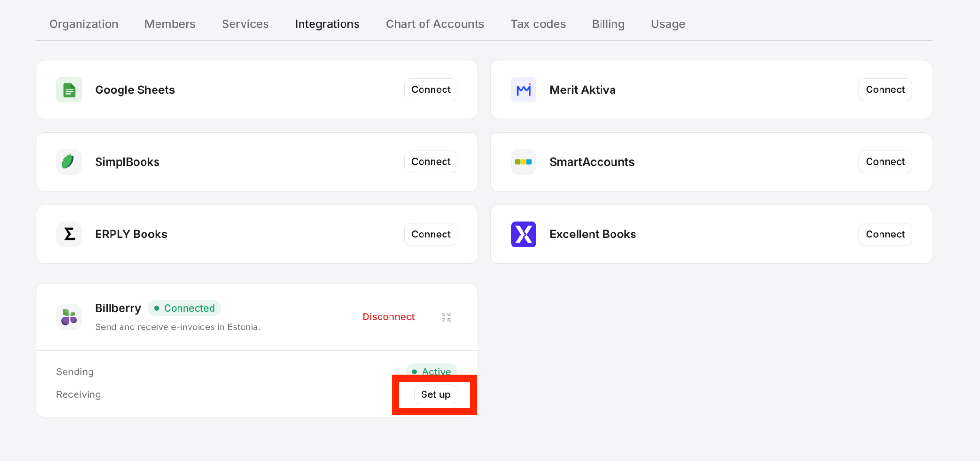
Task: Click the Billberry title
Action: pos(118,308)
